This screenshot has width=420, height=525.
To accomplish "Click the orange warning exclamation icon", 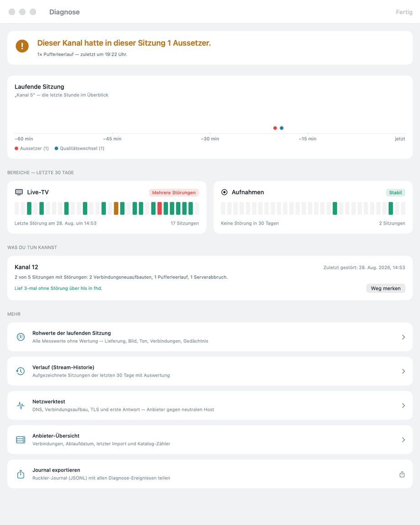I will 22,46.
